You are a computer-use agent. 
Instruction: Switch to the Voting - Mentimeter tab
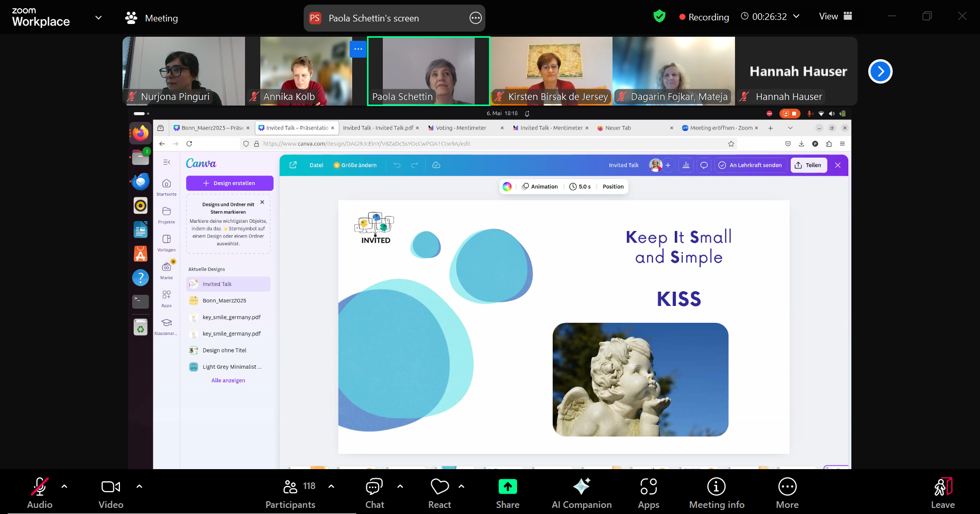(465, 128)
